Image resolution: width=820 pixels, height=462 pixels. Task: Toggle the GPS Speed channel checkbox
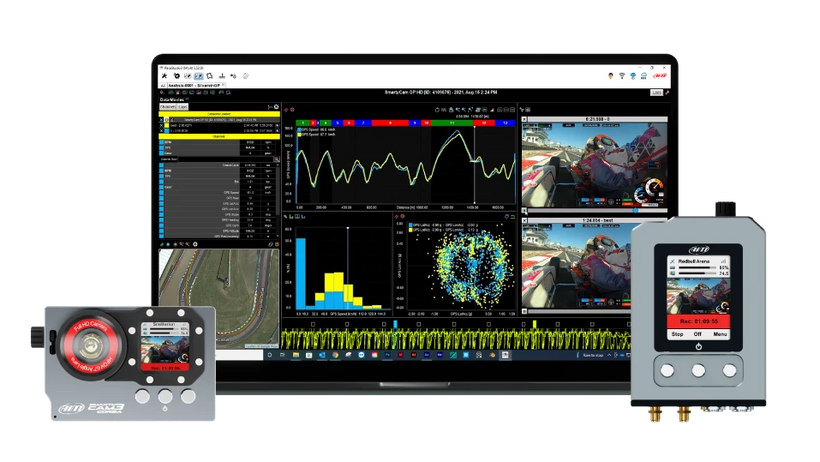pos(162,193)
